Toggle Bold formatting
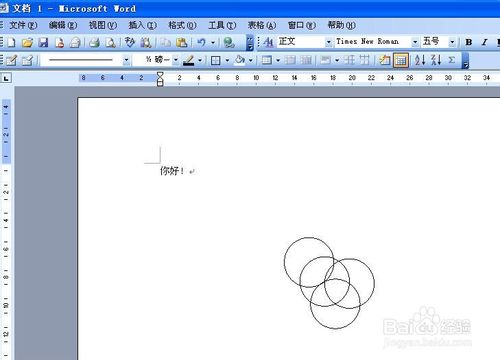Viewport: 500px width, 360px height. [469, 42]
